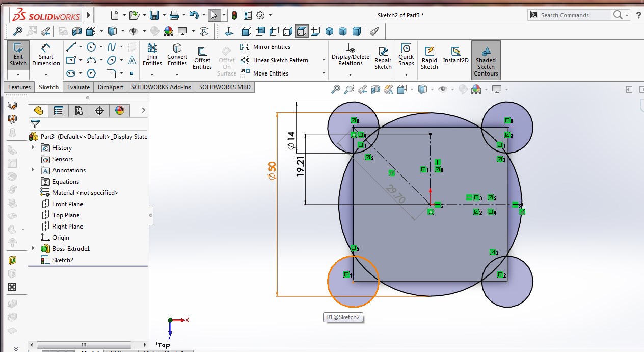Viewport: 644px width, 352px height.
Task: Open the appearance color wheel tab
Action: [120, 111]
